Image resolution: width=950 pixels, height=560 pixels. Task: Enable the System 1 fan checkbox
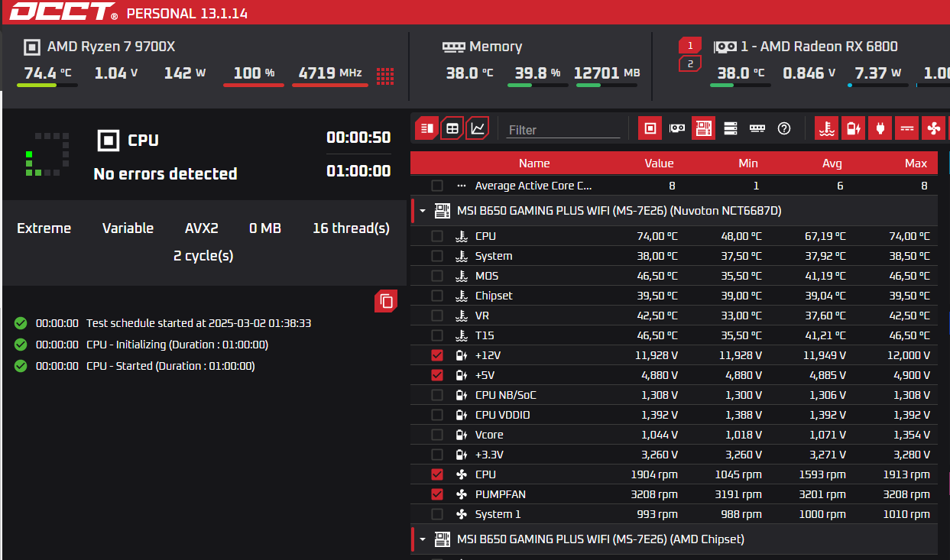436,514
